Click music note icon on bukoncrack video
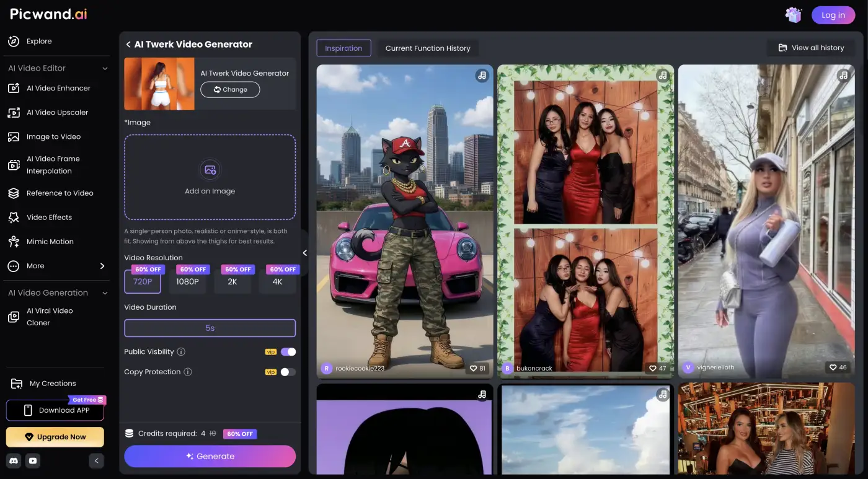 [663, 76]
